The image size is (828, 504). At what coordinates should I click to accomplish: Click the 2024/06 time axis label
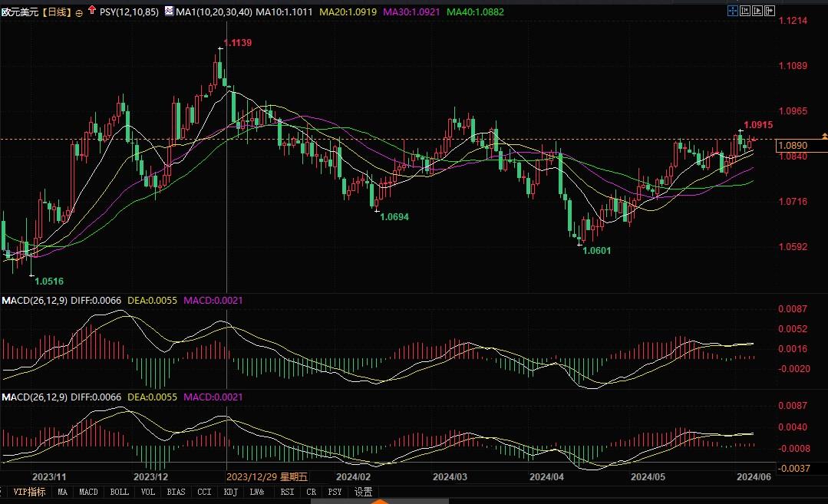pos(754,476)
